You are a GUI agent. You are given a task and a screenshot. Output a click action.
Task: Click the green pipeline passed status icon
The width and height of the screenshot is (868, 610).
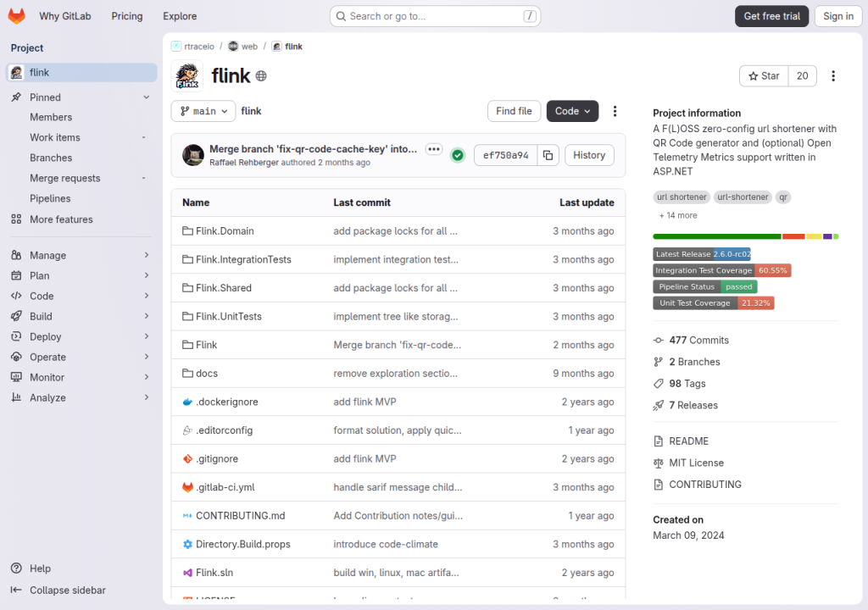click(x=458, y=156)
